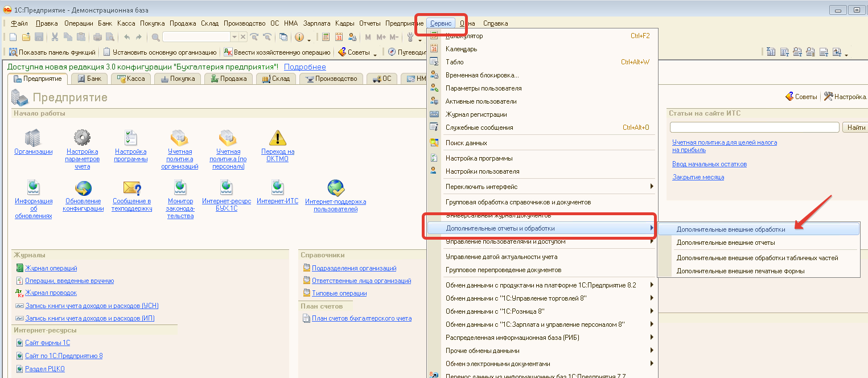The height and width of the screenshot is (378, 868).
Task: Click the Open file folder icon
Action: tap(26, 37)
